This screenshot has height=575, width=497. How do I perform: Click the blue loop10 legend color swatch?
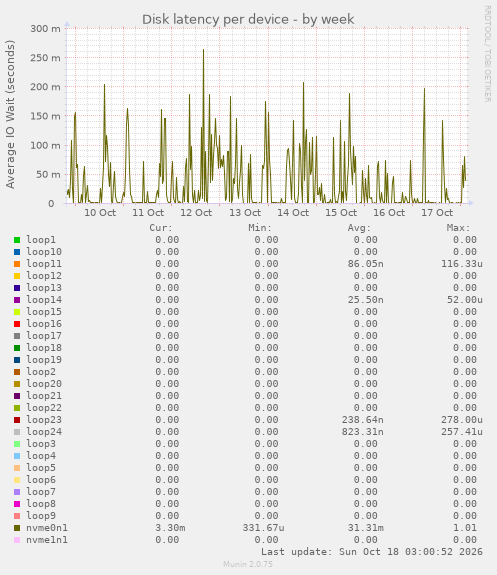tap(17, 252)
